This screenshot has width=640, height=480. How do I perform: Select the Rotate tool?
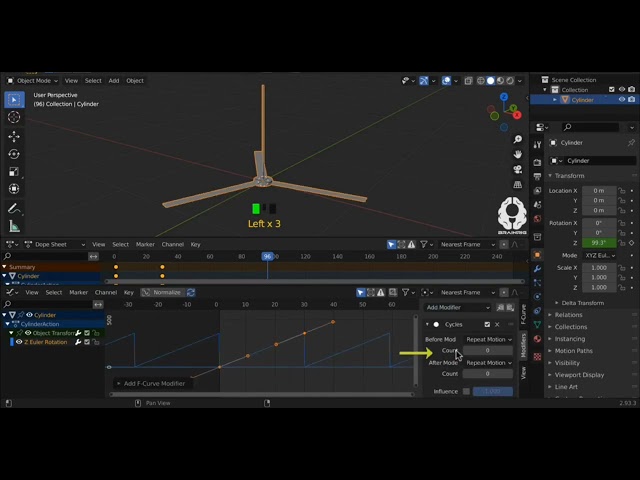pos(14,154)
